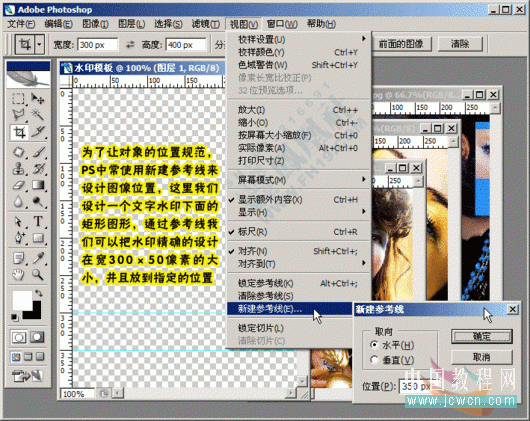Image resolution: width=530 pixels, height=421 pixels.
Task: Click the 取消 cancel button
Action: coord(482,357)
